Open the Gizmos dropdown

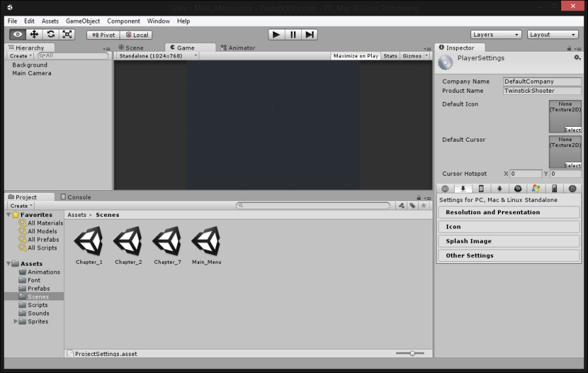(415, 56)
